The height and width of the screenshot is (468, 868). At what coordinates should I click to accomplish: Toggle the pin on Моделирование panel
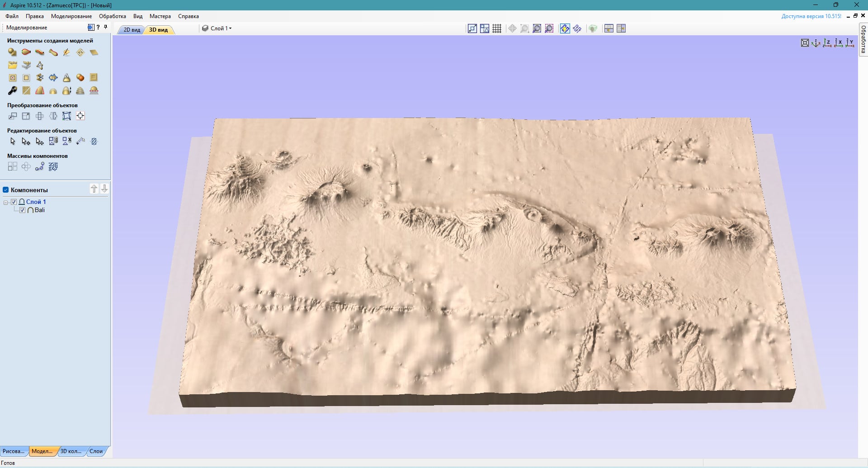105,27
